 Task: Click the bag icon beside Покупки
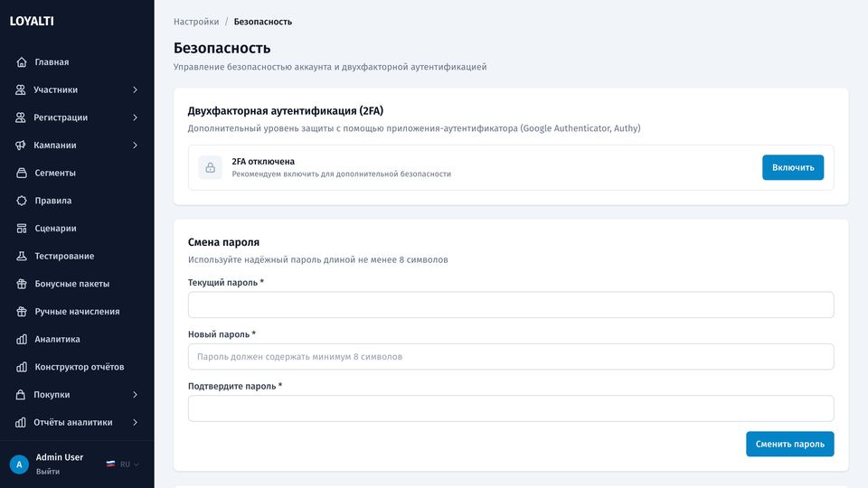(21, 395)
